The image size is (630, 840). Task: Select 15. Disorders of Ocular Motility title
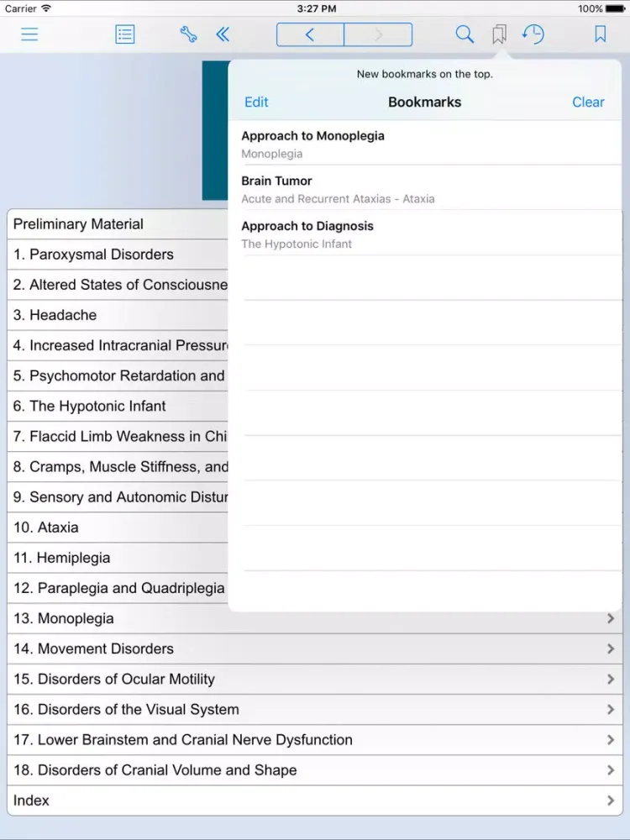[114, 680]
